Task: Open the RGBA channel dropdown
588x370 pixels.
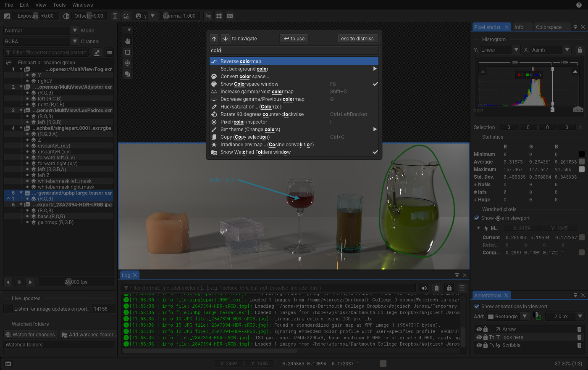Action: [41, 42]
